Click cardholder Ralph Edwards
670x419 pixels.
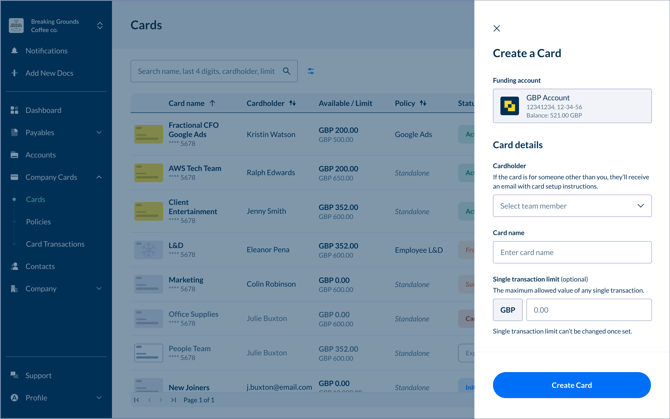(270, 173)
